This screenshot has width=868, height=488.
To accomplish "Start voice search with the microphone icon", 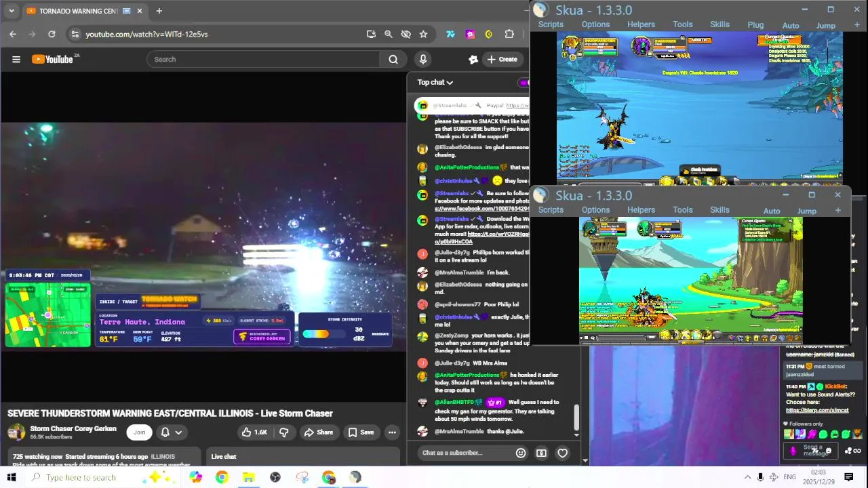I will [x=423, y=60].
